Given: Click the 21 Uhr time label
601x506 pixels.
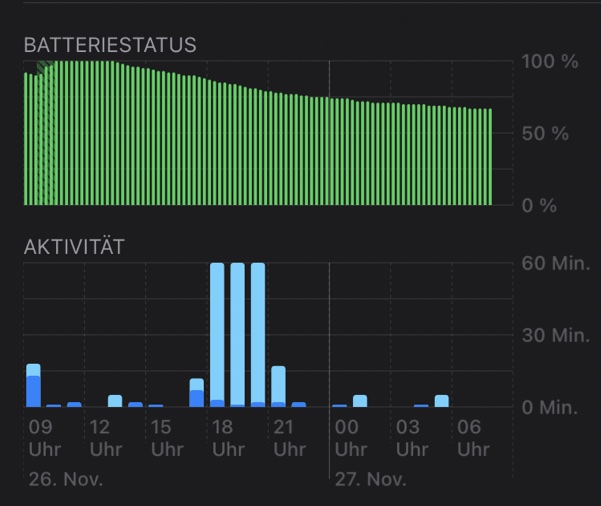Looking at the screenshot, I should 290,438.
